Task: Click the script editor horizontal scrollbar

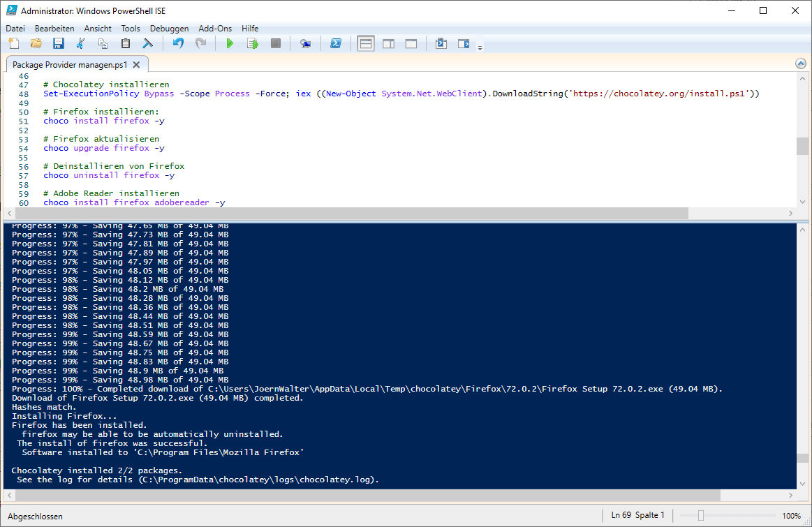Action: pos(349,214)
